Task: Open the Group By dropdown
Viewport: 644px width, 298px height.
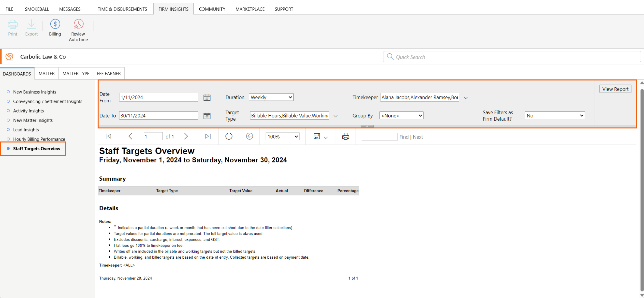Action: coord(401,116)
